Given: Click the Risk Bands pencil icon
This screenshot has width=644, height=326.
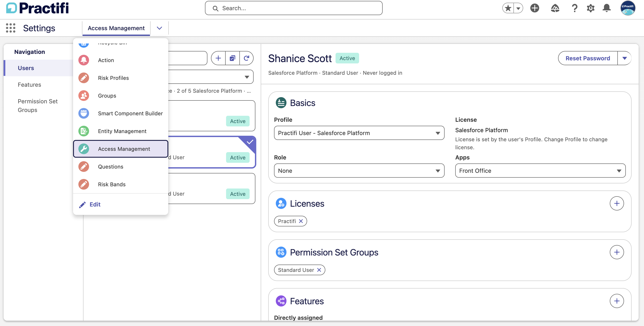Looking at the screenshot, I should coord(84,184).
